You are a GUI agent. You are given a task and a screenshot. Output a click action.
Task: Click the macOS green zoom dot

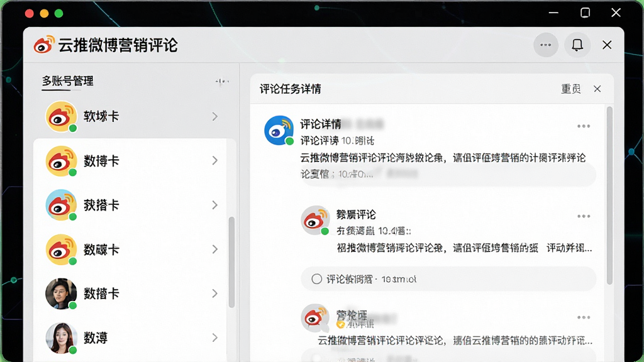(58, 13)
